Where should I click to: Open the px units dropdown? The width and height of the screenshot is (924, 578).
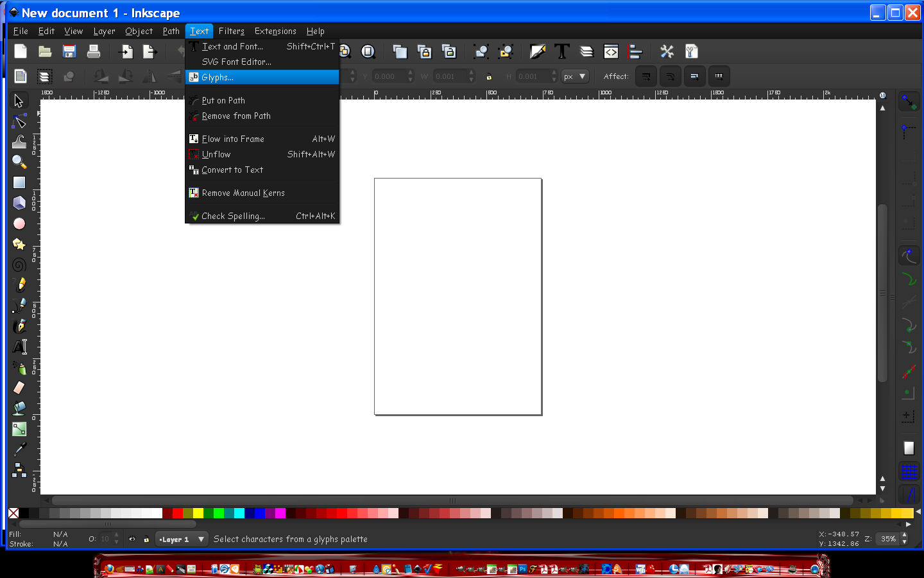(575, 76)
